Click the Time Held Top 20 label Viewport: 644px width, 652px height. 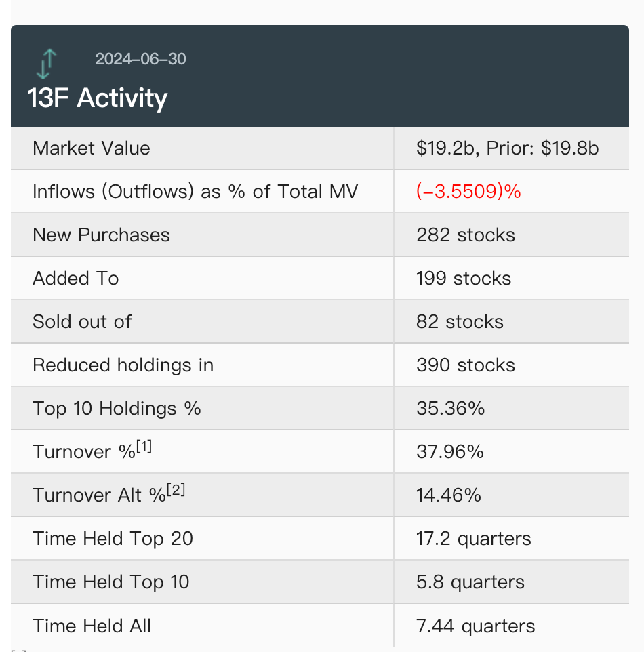(x=113, y=539)
